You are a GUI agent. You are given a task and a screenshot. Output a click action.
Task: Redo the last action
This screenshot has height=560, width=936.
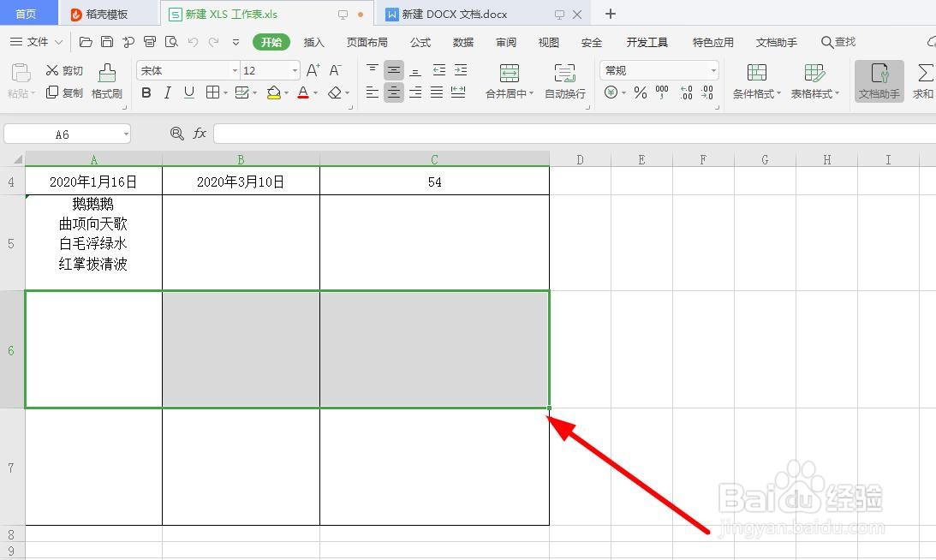click(214, 42)
